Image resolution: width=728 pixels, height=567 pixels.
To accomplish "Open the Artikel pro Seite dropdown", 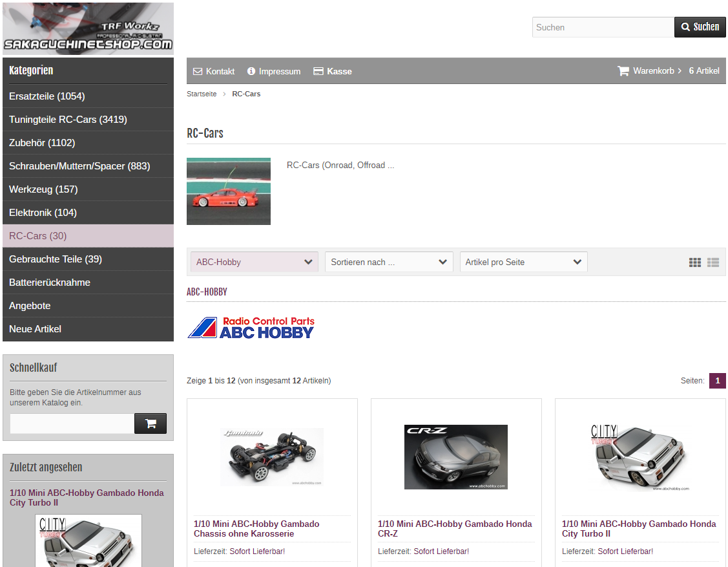I will [524, 262].
